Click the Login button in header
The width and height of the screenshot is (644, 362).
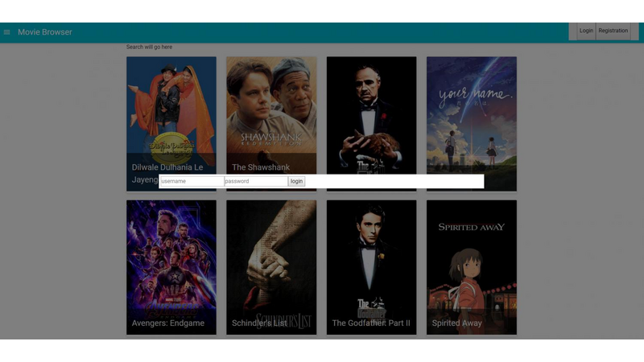point(586,31)
